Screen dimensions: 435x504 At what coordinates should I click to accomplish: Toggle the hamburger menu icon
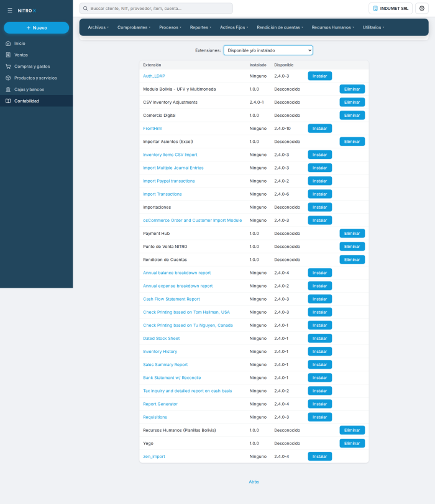[10, 11]
